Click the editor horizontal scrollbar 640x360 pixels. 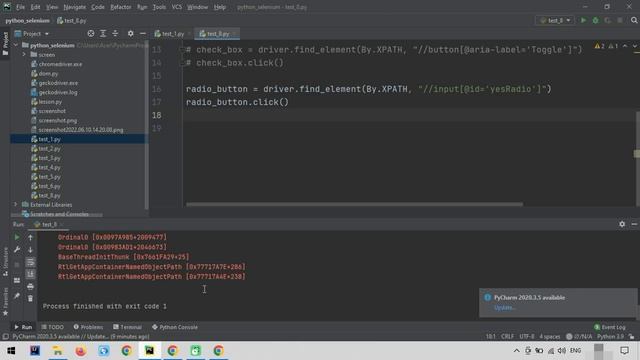[x=354, y=204]
